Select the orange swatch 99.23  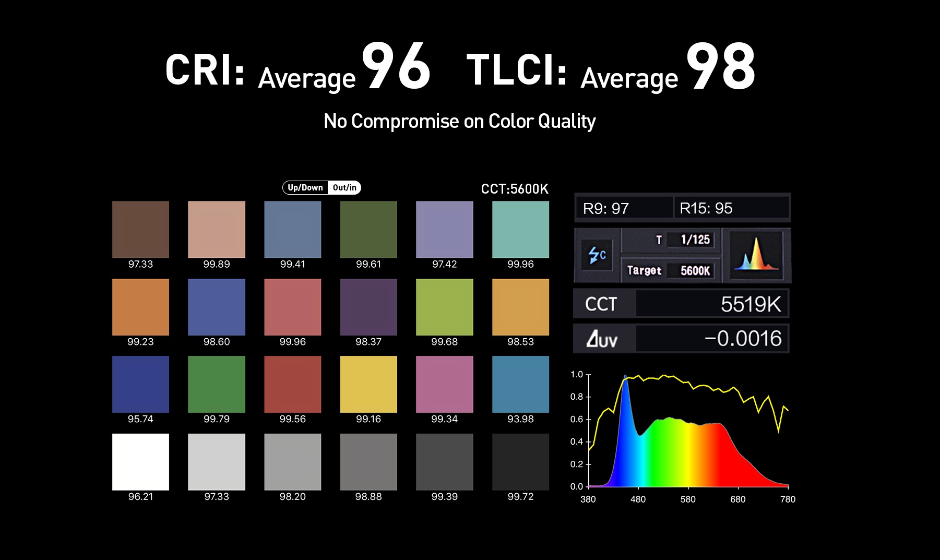click(140, 307)
